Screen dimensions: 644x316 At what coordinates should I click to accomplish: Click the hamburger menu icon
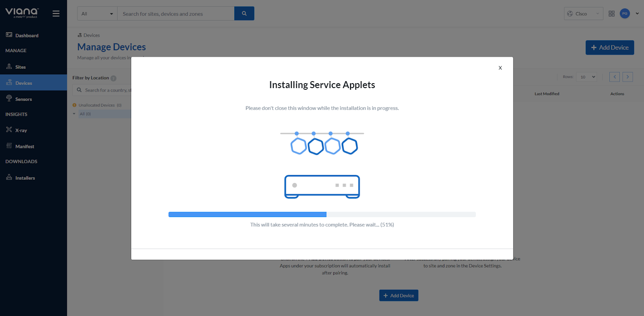coord(56,14)
